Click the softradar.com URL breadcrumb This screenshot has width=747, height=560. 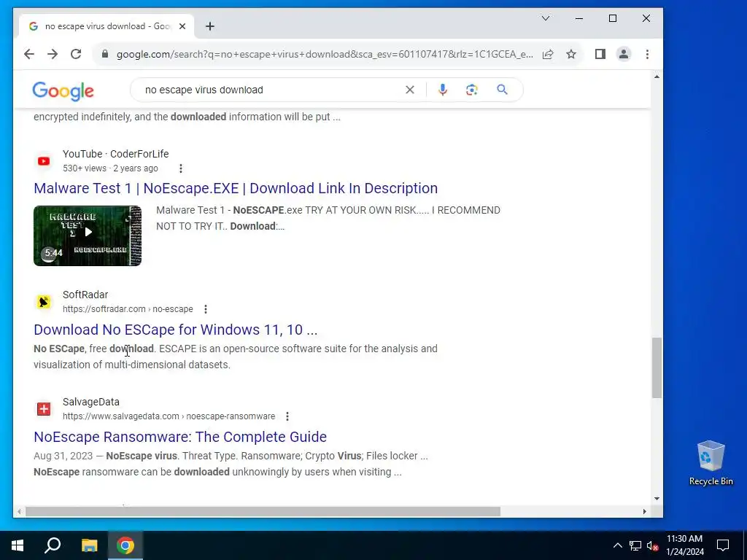tap(128, 309)
